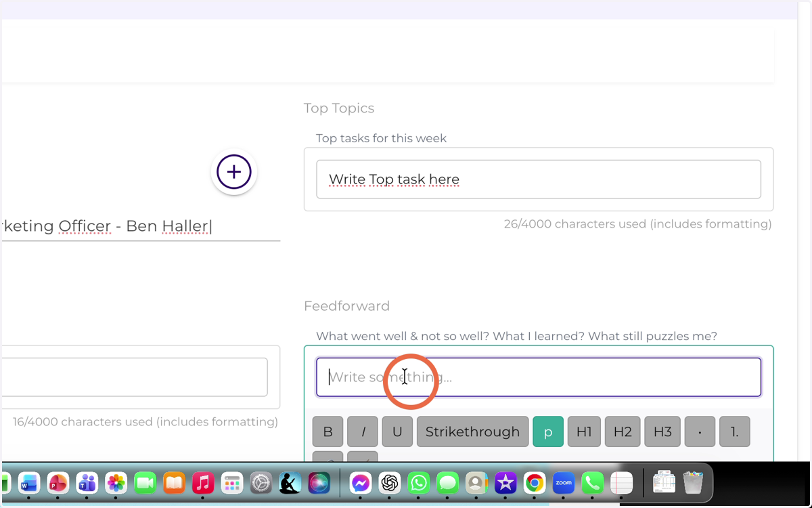Open Phone app from the dock

coord(593,483)
